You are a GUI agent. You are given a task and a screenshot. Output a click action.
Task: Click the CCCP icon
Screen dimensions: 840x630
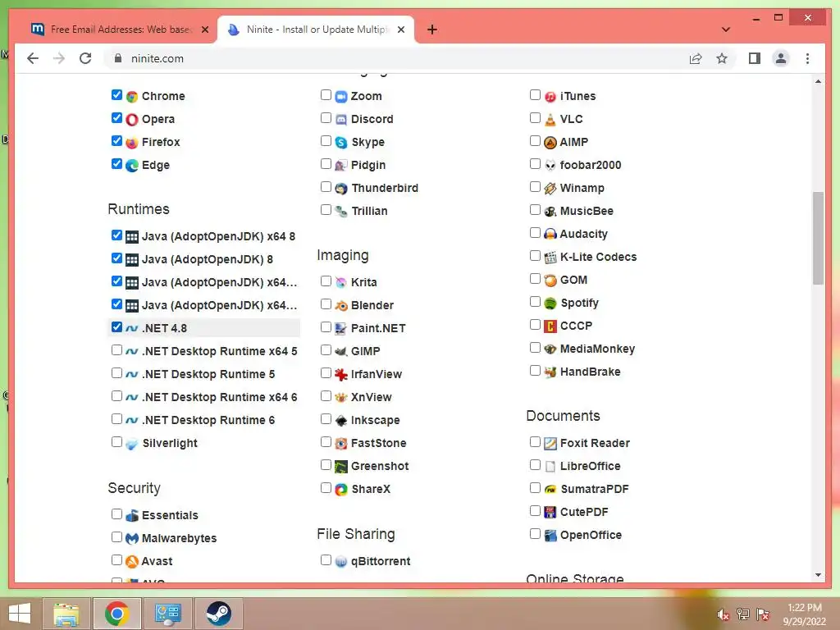pyautogui.click(x=550, y=326)
